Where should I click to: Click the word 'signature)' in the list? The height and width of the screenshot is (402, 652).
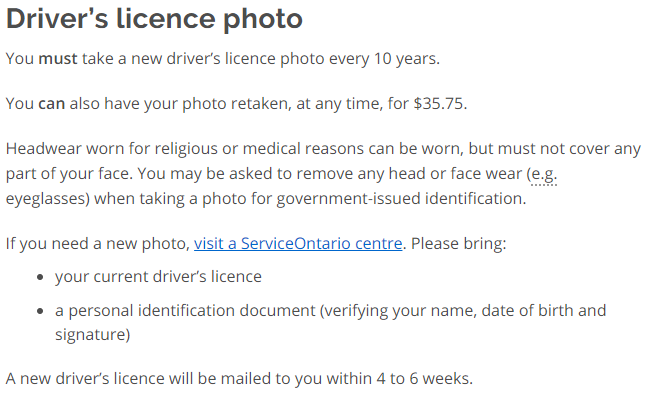pyautogui.click(x=93, y=335)
